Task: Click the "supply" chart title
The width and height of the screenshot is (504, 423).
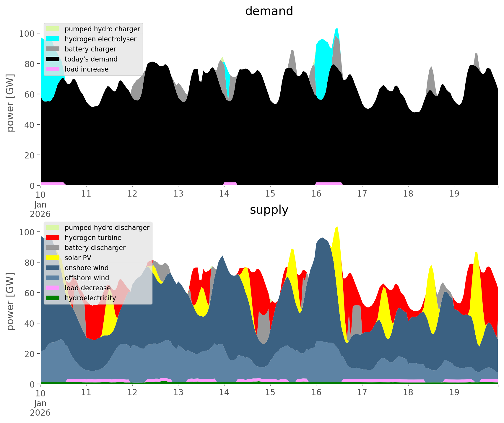Action: coord(269,210)
